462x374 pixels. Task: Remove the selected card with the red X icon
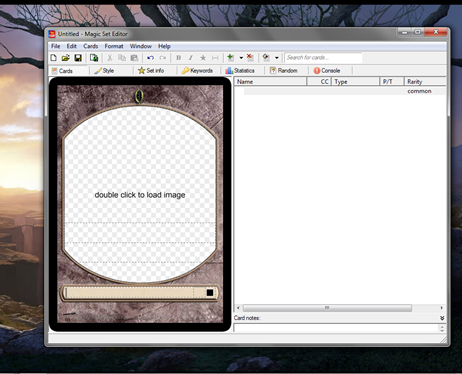(250, 58)
